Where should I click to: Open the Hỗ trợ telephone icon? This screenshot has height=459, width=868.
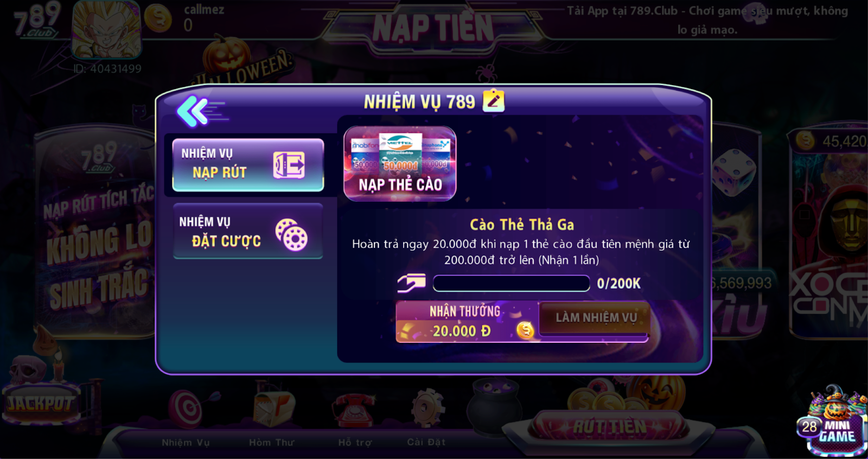point(354,410)
